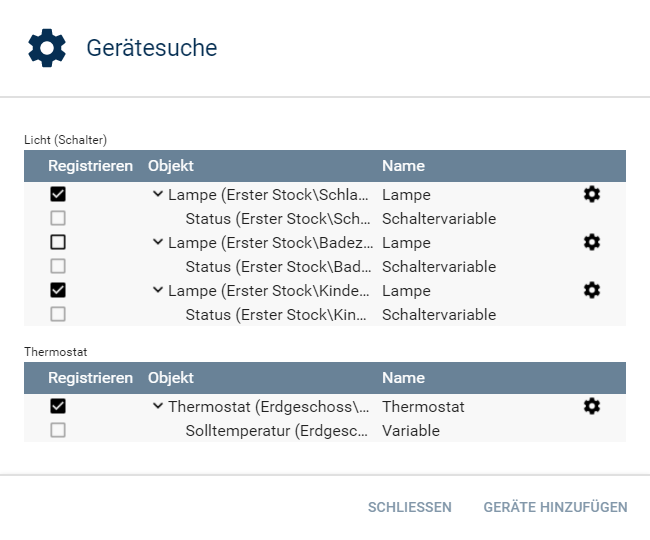
Task: Click Registrieren header in Licht table
Action: click(x=90, y=166)
